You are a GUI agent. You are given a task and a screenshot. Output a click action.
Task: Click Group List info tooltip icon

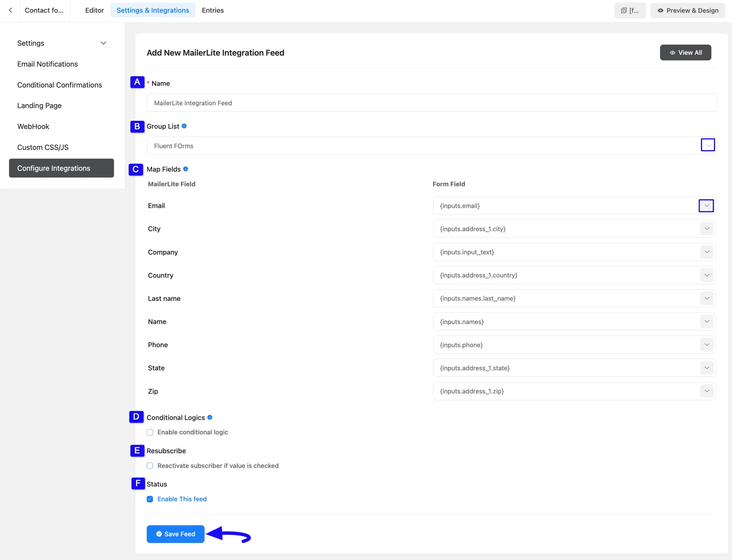pyautogui.click(x=184, y=126)
